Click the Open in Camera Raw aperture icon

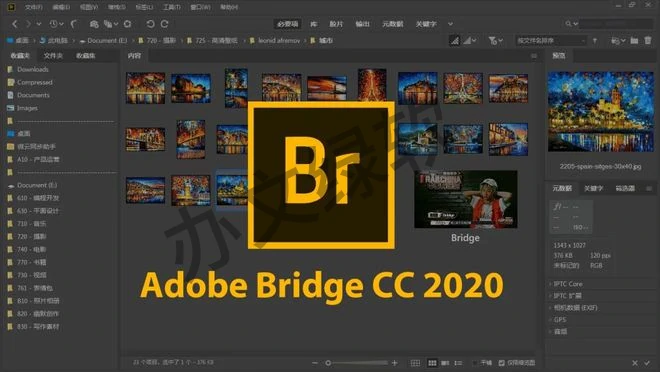coord(127,24)
